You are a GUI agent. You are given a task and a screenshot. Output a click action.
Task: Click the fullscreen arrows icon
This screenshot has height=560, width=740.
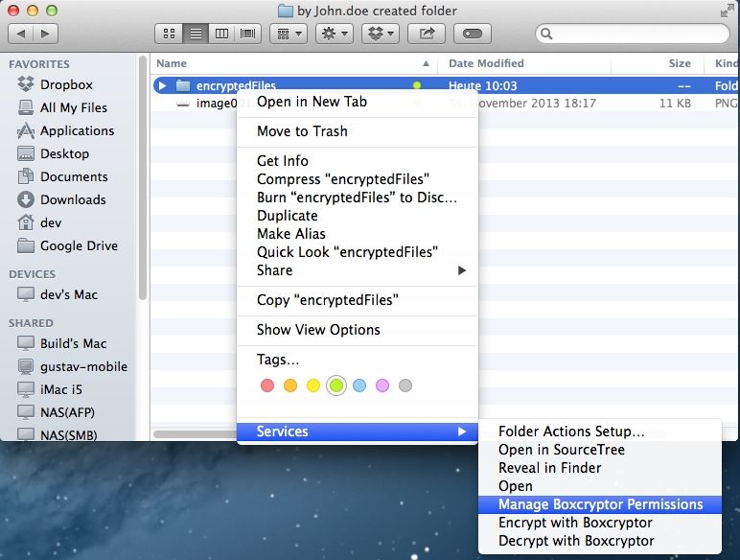tap(728, 11)
